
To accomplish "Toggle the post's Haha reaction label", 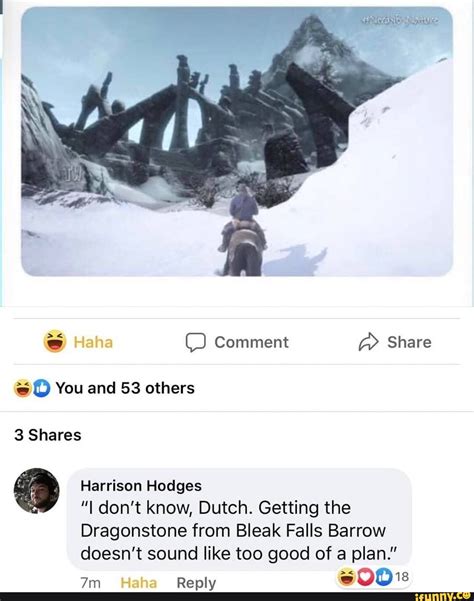I will [93, 342].
